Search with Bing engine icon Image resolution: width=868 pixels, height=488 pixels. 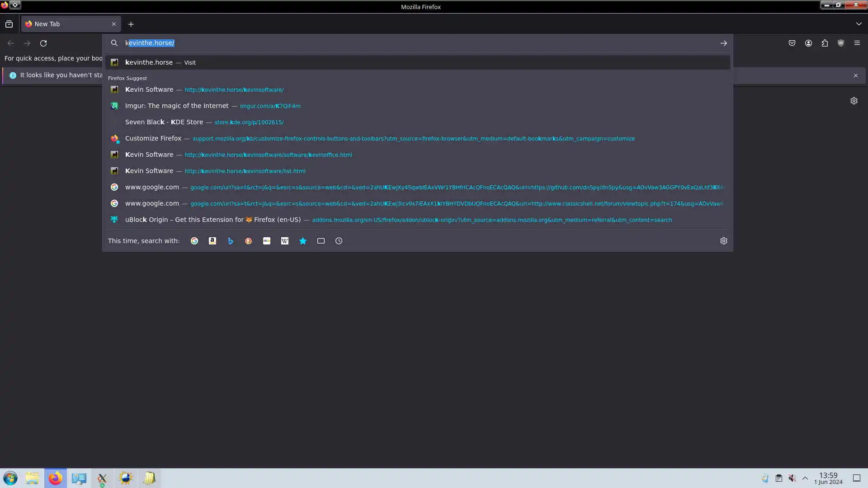[x=231, y=241]
